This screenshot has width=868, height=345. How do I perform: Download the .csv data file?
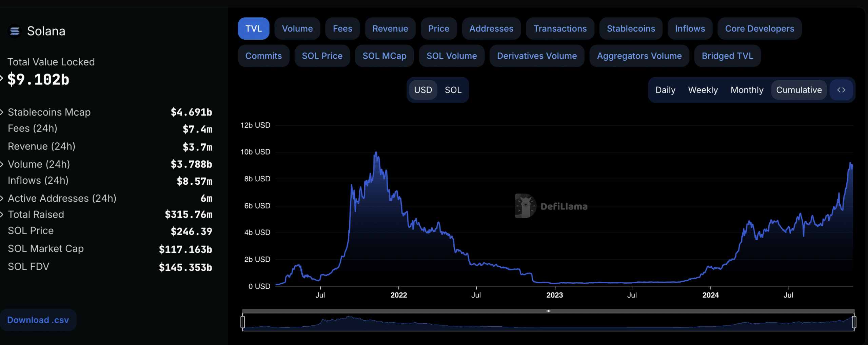(38, 320)
